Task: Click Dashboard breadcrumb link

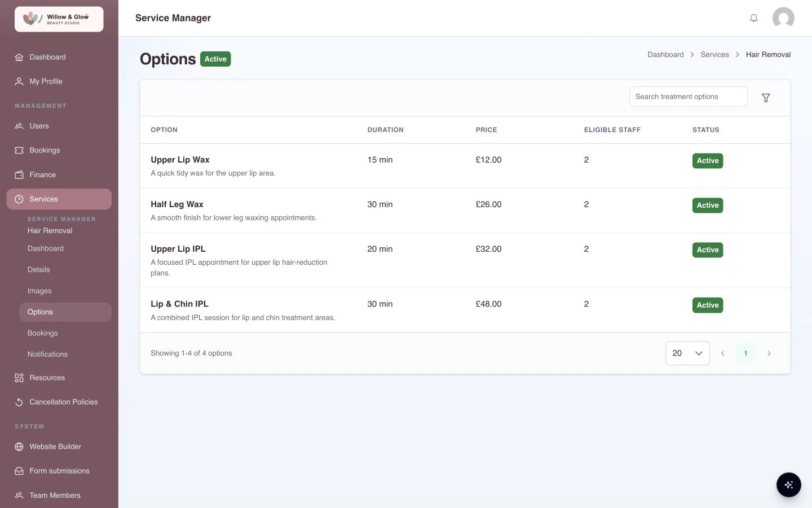Action: (665, 55)
